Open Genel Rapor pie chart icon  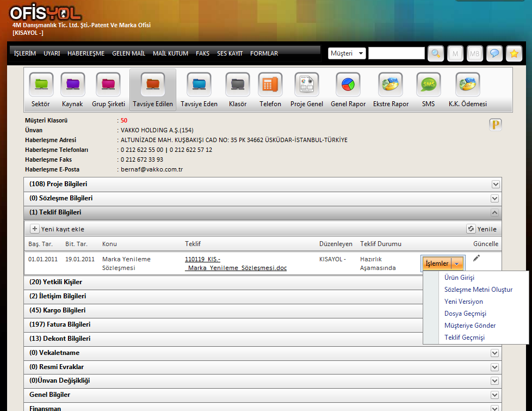tap(348, 85)
